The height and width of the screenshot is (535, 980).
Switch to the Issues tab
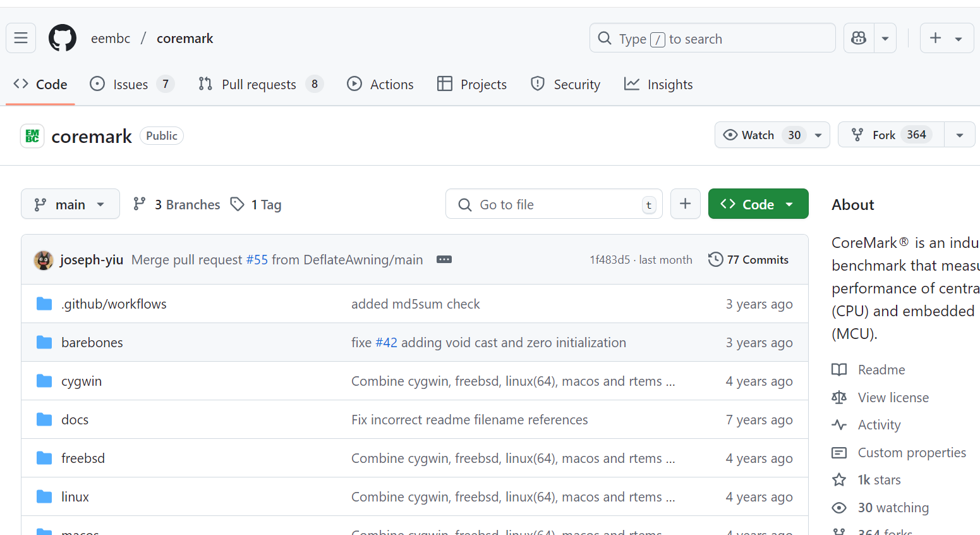point(131,84)
